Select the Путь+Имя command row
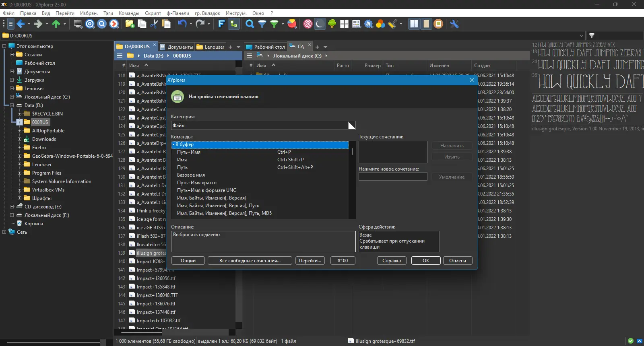644x346 pixels. (260, 152)
